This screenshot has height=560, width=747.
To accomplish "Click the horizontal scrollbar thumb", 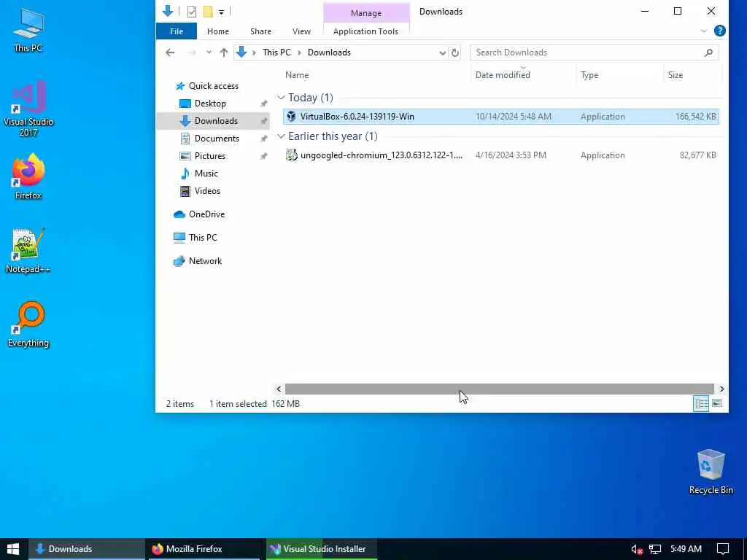I will (499, 389).
